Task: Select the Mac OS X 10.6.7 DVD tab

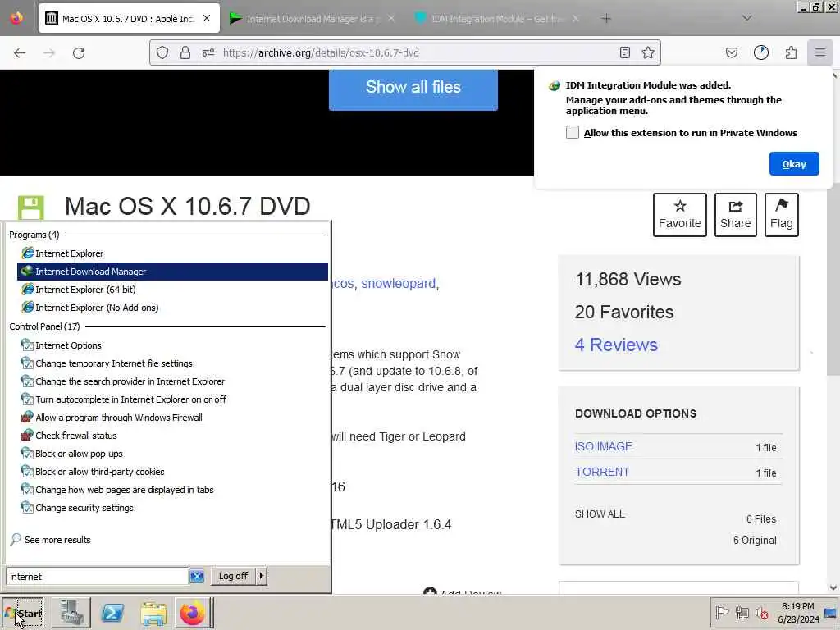Action: (129, 19)
